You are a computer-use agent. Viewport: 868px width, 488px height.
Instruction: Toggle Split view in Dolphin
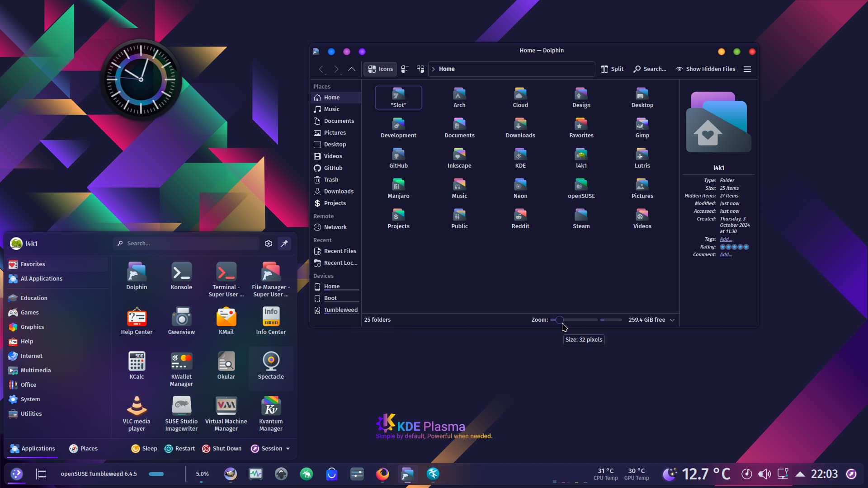tap(612, 69)
